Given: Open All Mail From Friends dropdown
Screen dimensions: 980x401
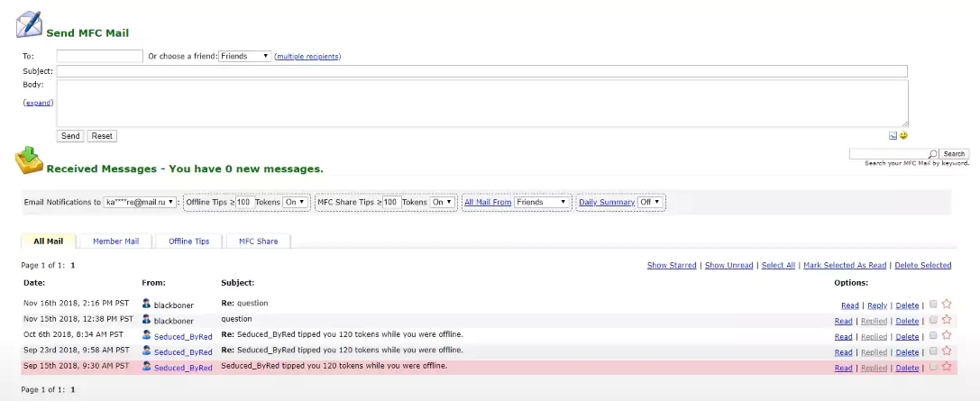Looking at the screenshot, I should click(x=541, y=203).
